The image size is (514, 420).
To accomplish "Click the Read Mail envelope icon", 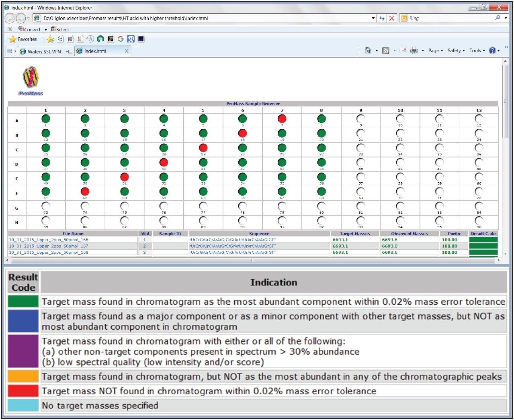I will coord(403,50).
